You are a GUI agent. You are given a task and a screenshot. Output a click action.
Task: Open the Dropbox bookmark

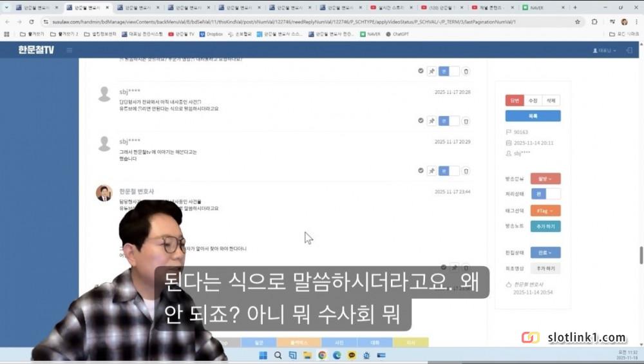pos(211,34)
